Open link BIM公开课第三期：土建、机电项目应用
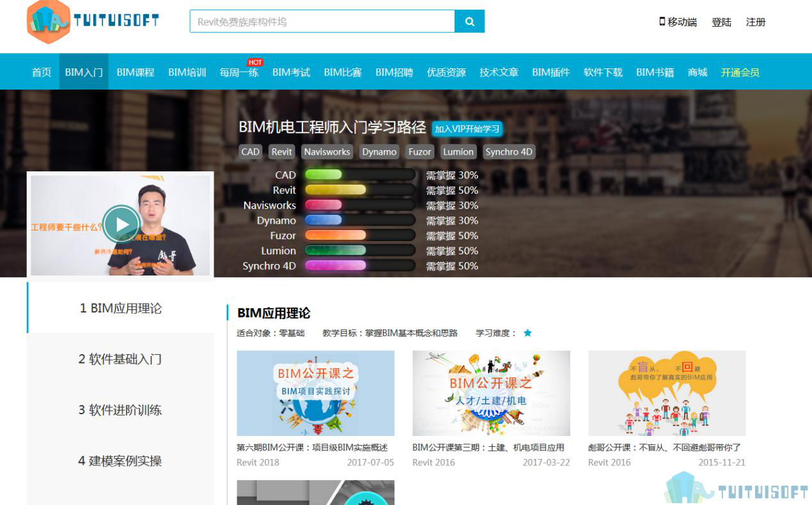812x505 pixels. coord(488,447)
